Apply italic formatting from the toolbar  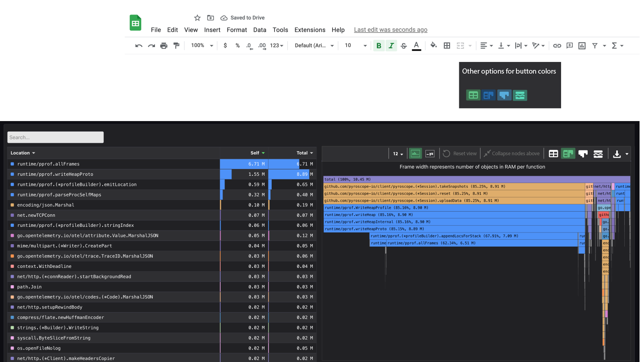[391, 45]
